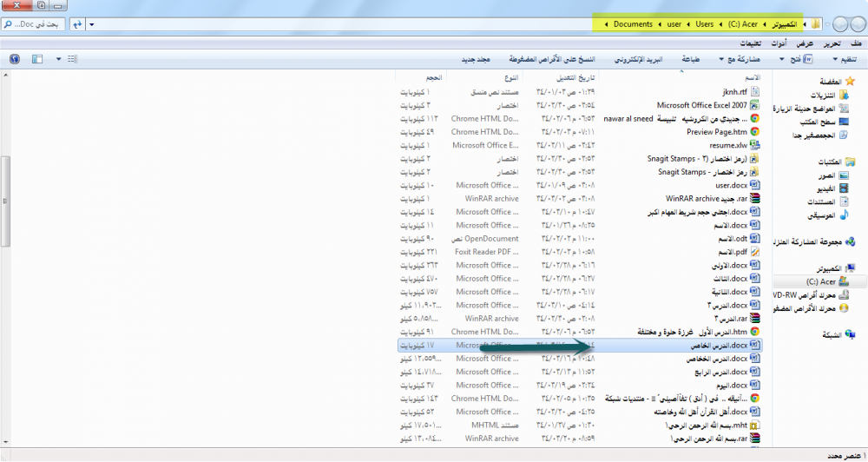The width and height of the screenshot is (868, 462).
Task: Open the Acer (C:) drive in sidebar
Action: 822,282
